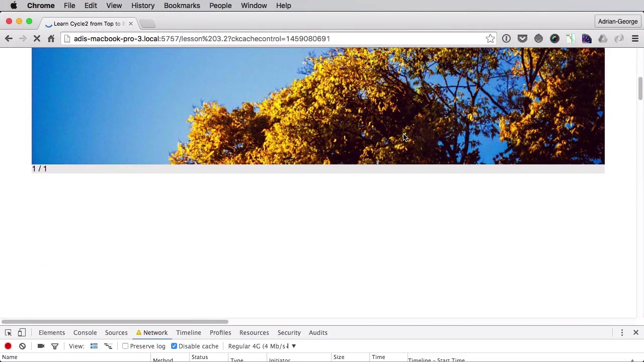Open the ColorZilla color picker extension
The width and height of the screenshot is (644, 362).
554,39
